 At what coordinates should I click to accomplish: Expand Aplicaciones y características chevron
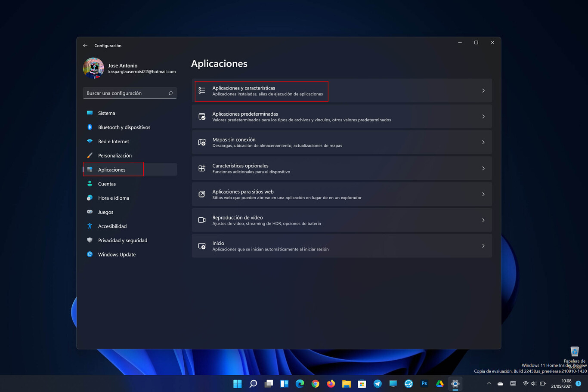[483, 91]
